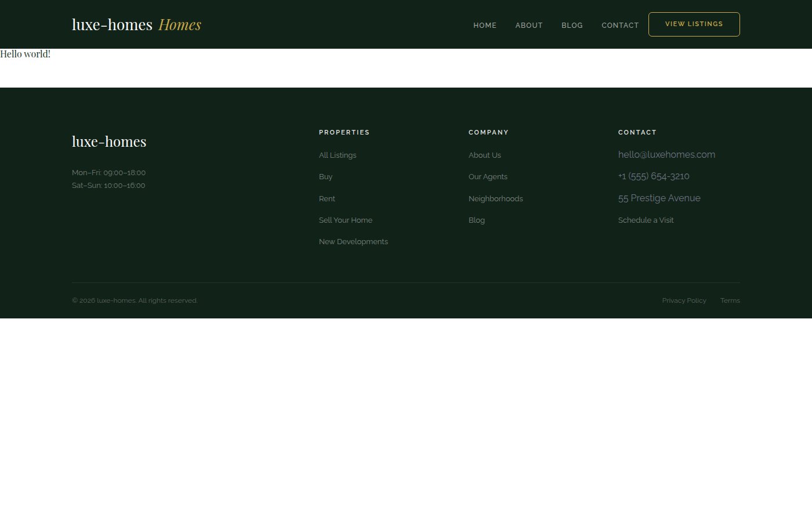Open the All Listings footer link
Viewport: 812px width, 522px height.
click(338, 155)
